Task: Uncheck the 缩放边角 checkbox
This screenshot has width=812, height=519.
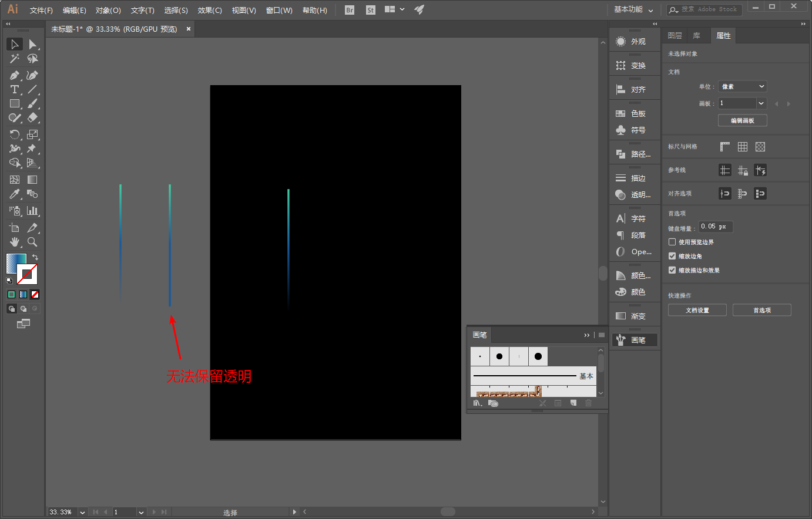Action: point(672,256)
